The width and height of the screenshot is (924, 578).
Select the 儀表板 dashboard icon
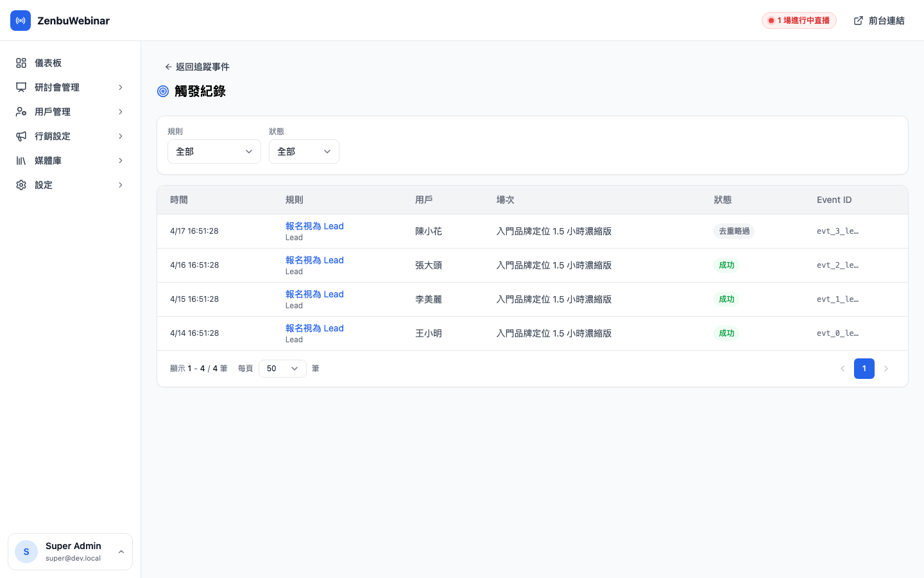pos(21,63)
